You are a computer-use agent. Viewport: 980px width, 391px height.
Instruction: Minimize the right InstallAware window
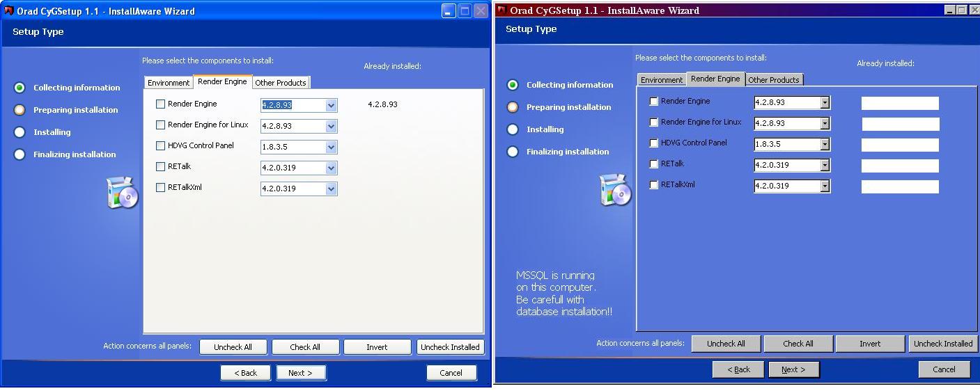[950, 10]
